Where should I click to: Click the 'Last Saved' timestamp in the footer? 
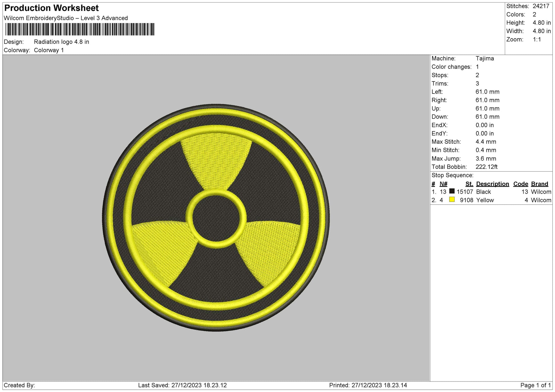pyautogui.click(x=182, y=385)
